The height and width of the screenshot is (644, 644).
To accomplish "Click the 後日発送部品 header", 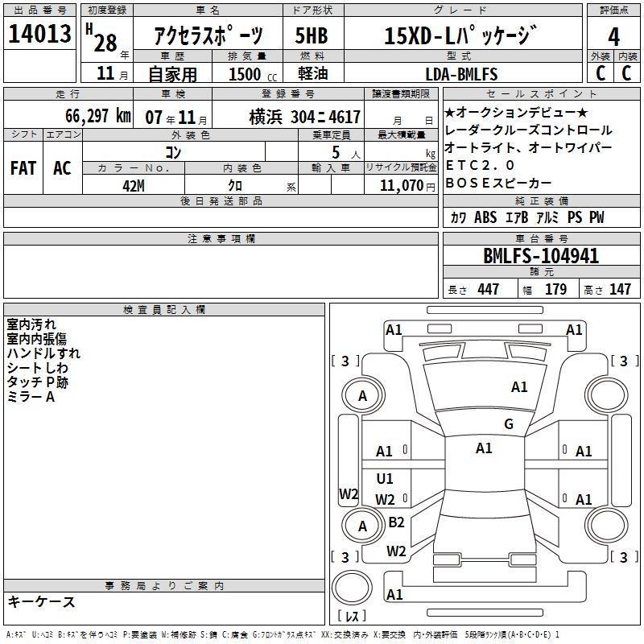I will point(221,200).
